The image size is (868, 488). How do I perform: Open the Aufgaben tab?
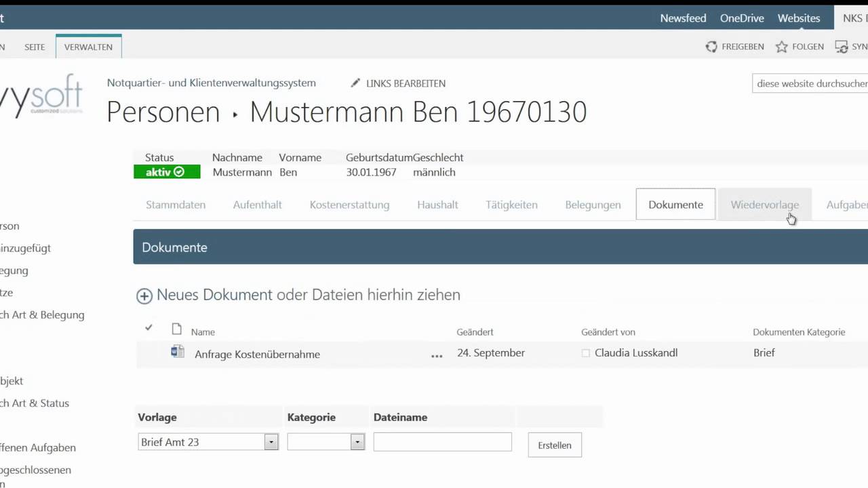[847, 205]
